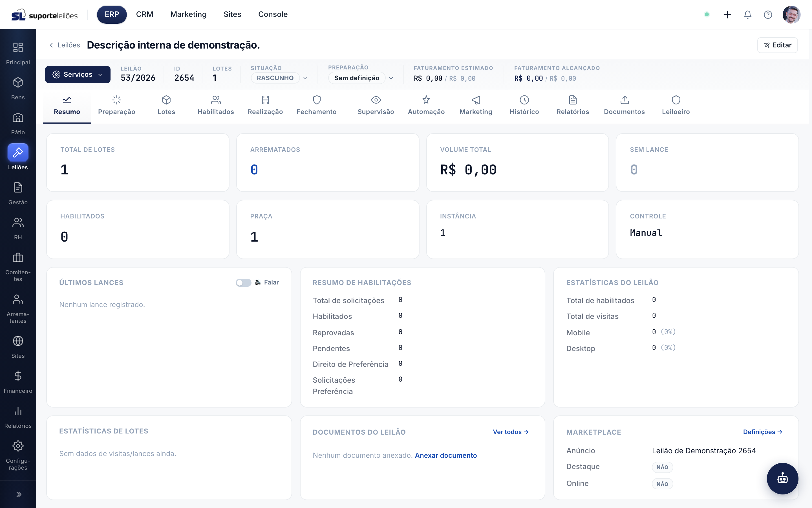Open the Sites top menu
The image size is (812, 508).
coord(232,14)
